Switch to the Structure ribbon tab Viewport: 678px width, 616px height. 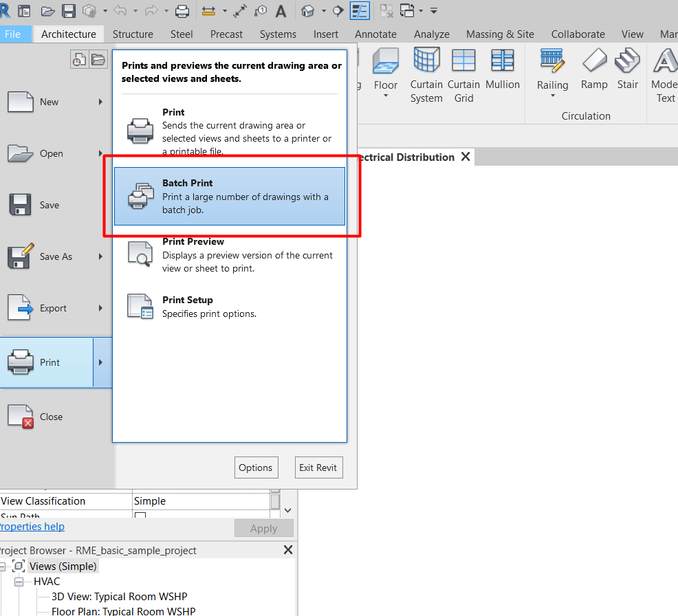(133, 34)
